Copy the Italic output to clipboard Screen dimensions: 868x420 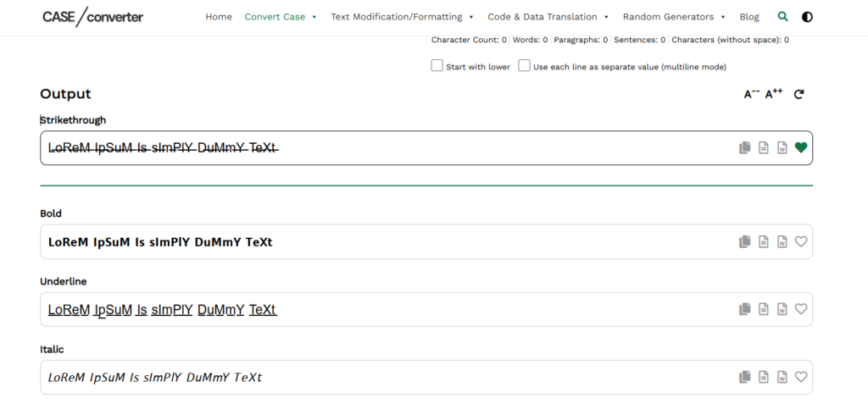point(745,377)
